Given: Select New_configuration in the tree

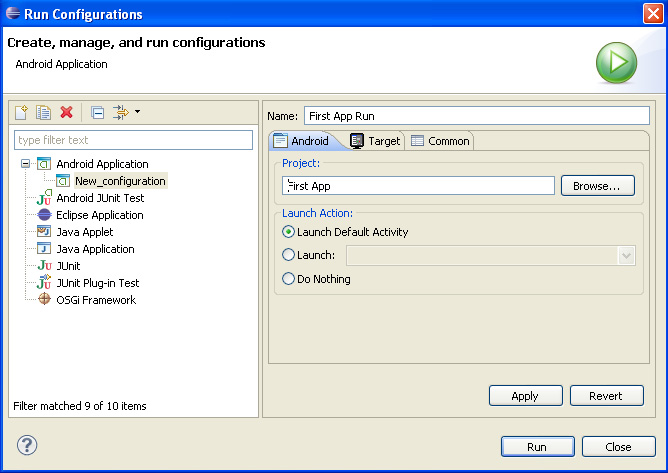Looking at the screenshot, I should pyautogui.click(x=119, y=181).
